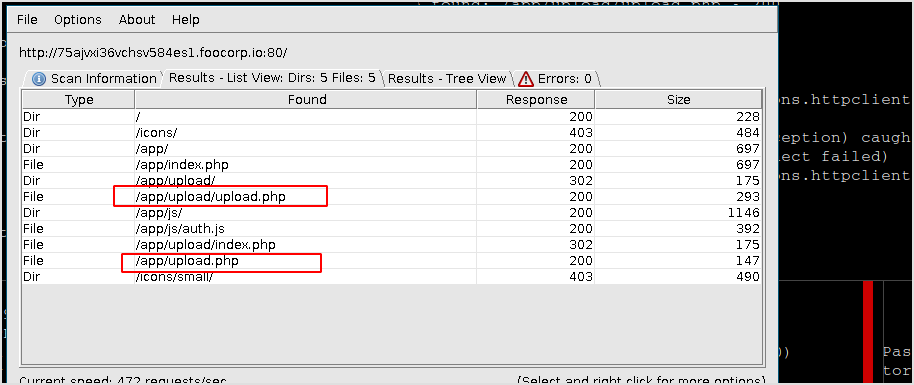Select the /app/js/auth.js file entry
Screen dimensions: 914x385
click(392, 228)
